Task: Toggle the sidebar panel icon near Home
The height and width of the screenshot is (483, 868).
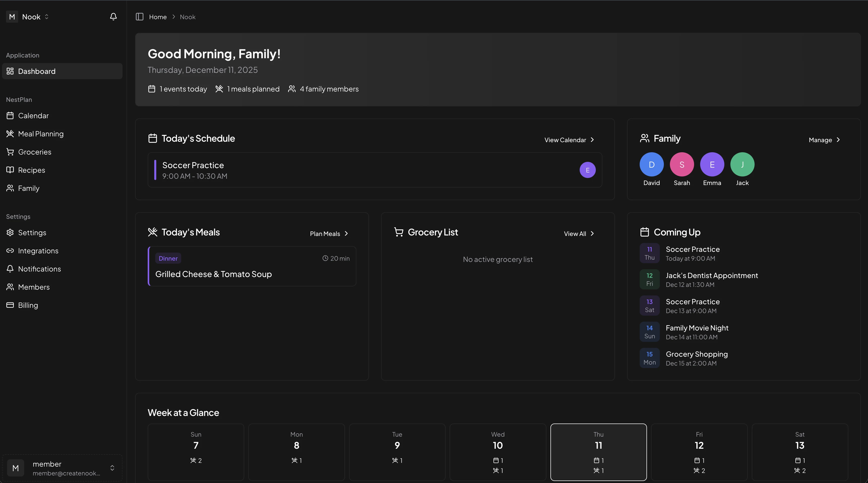Action: (x=140, y=17)
